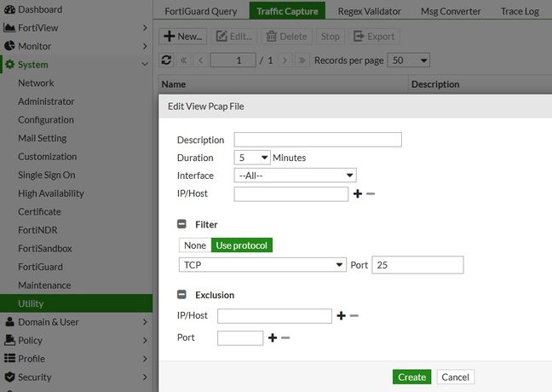Remove Exclusion IP/Host with minus icon
Screen dimensions: 552x392
[354, 315]
